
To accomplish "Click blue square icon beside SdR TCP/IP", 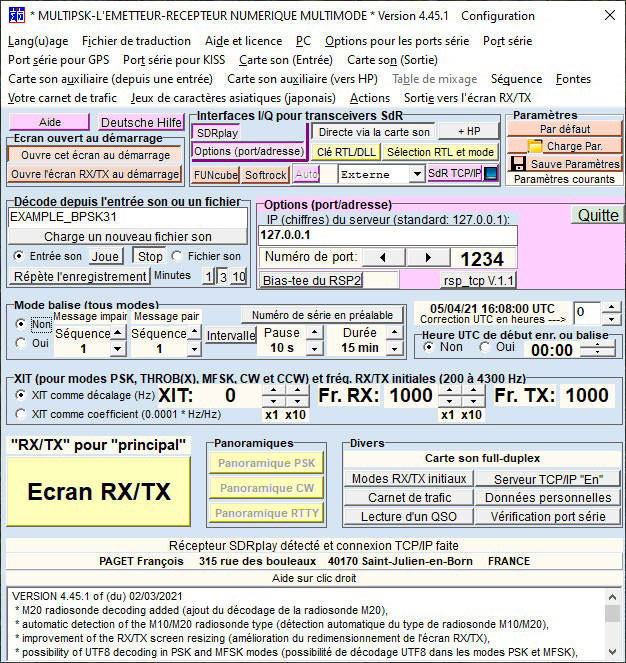I will coord(491,174).
